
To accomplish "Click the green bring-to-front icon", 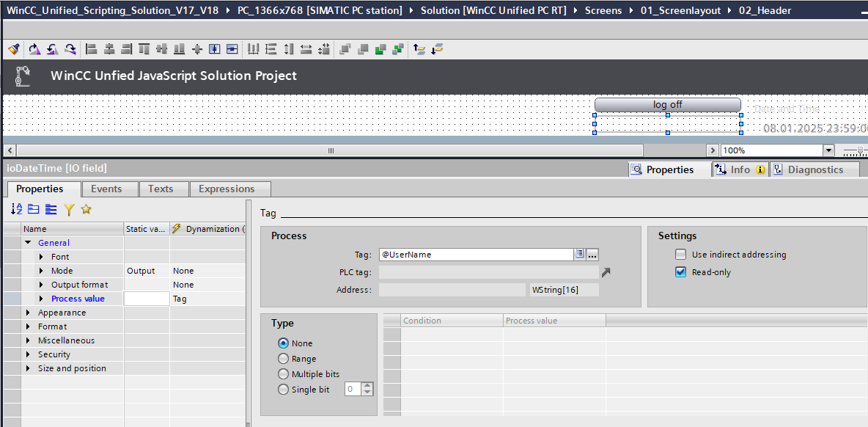I will tap(380, 49).
